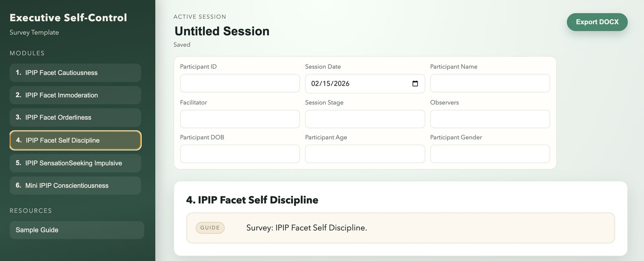Open the Sample Guide resource
Screen dimensions: 644x261
coord(76,230)
